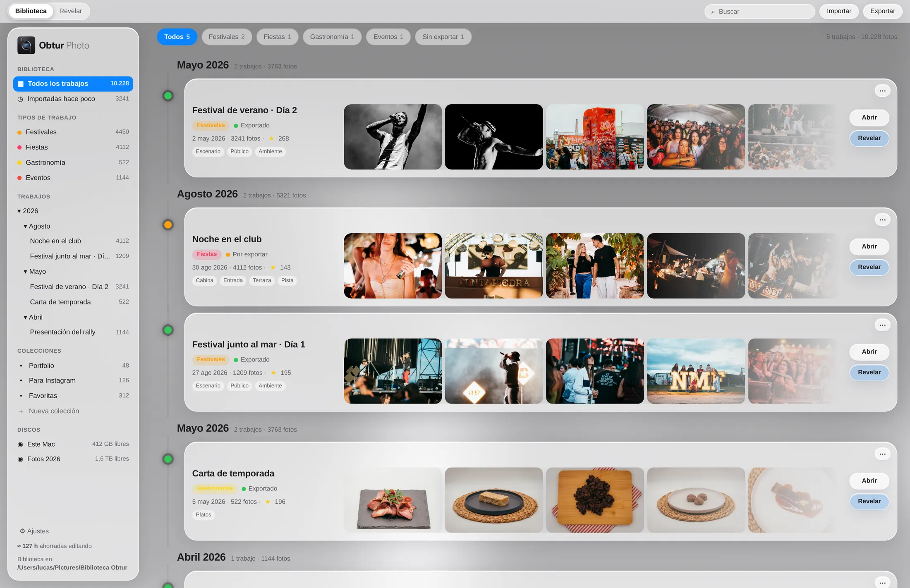Select Noche en el club in the sidebar tree

click(73, 241)
